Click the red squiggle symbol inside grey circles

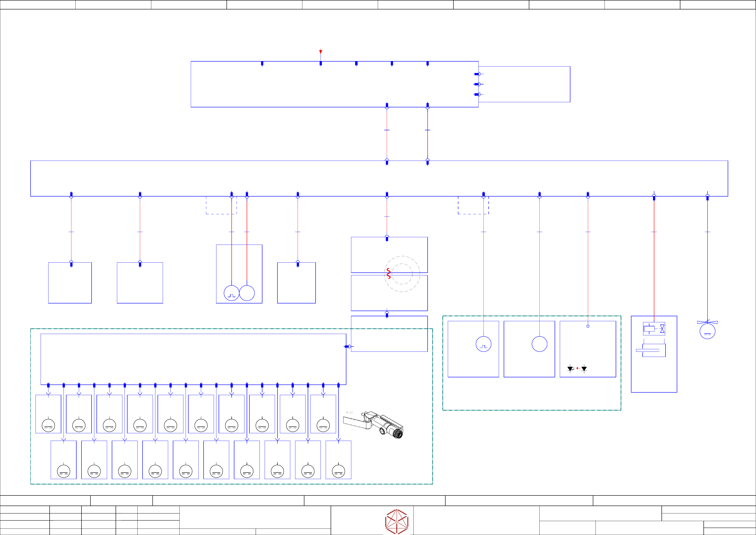coord(389,274)
